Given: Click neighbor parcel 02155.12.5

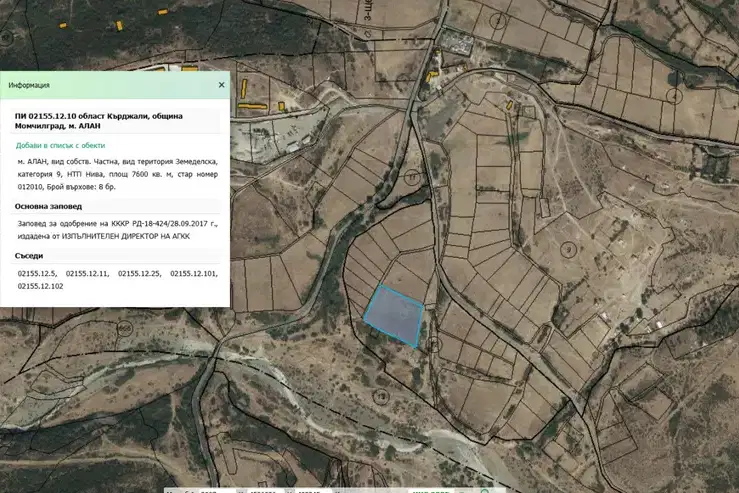Looking at the screenshot, I should click(37, 273).
